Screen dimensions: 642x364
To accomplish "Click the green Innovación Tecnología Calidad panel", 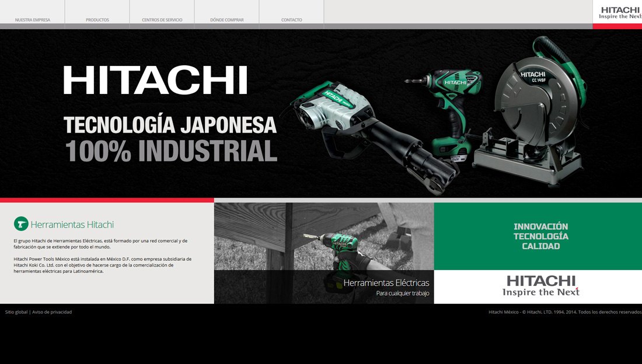I will (x=538, y=236).
